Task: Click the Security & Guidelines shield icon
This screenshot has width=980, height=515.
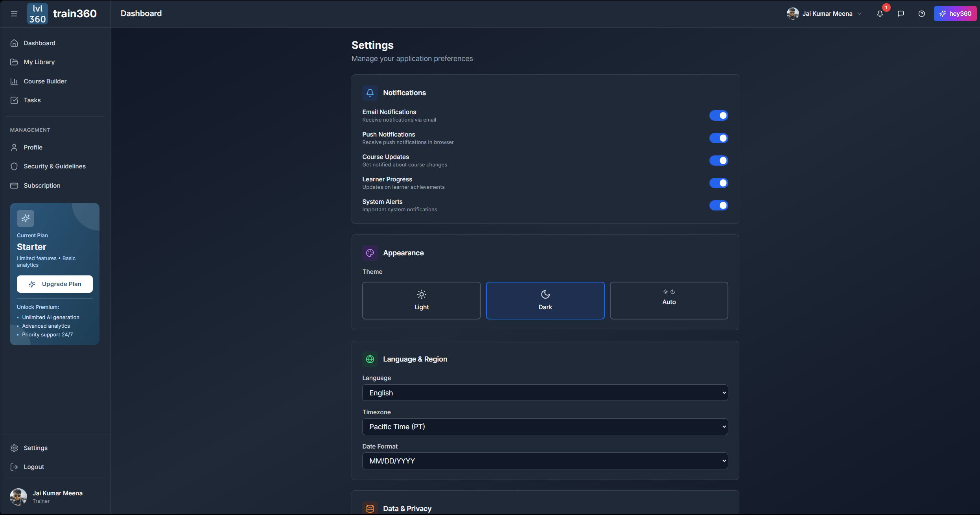Action: click(x=14, y=166)
